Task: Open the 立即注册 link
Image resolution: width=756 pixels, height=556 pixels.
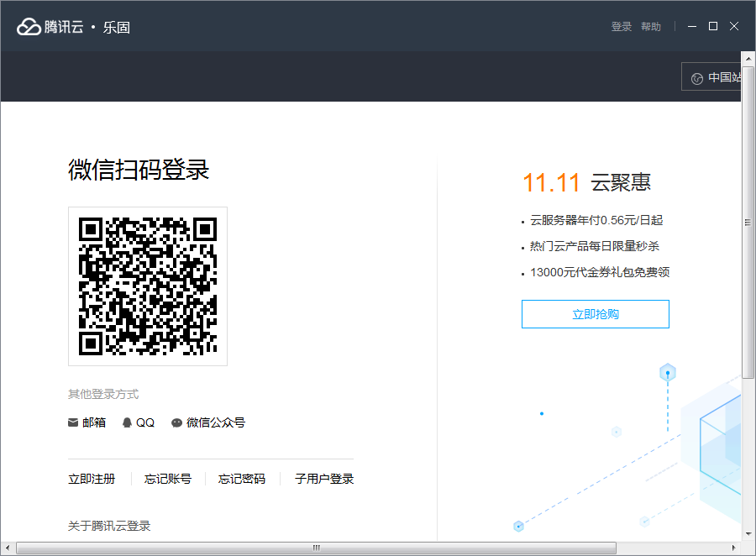Action: click(92, 479)
